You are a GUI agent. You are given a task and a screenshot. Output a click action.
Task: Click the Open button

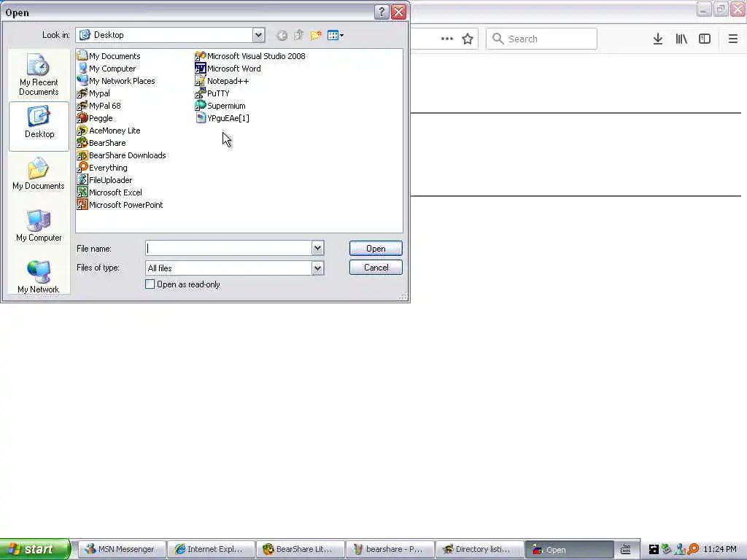tap(376, 249)
